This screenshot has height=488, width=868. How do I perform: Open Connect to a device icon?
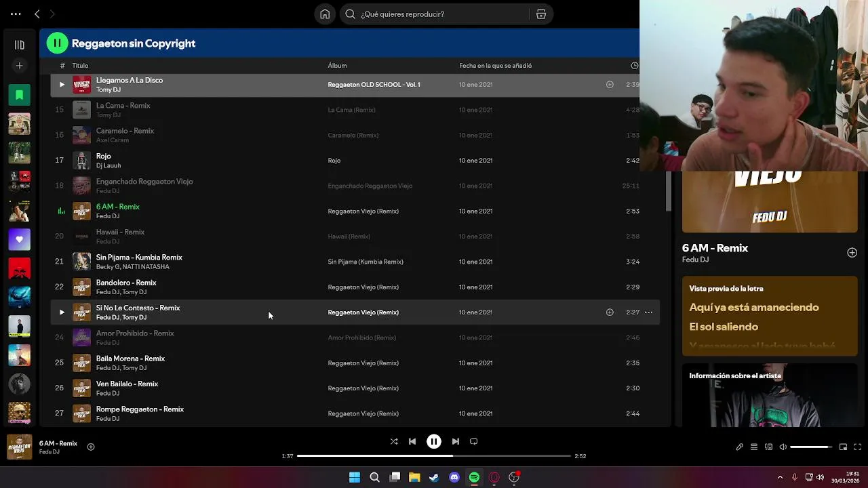pyautogui.click(x=768, y=447)
